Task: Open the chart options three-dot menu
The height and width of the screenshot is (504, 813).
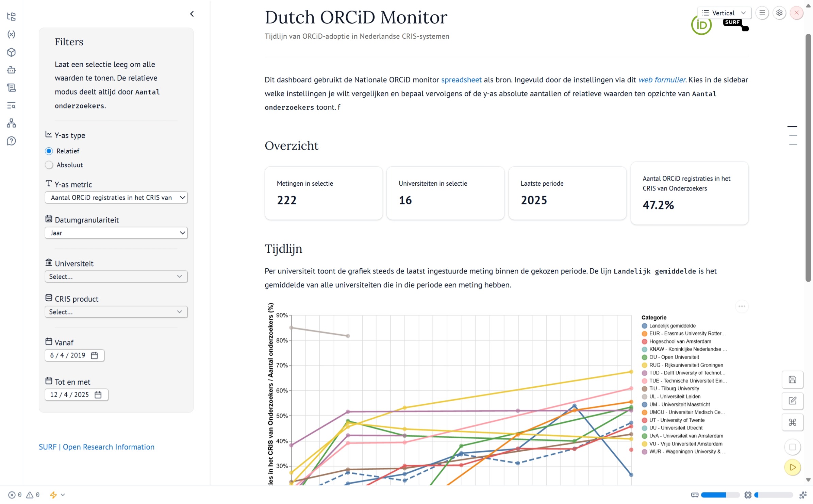Action: (x=743, y=306)
